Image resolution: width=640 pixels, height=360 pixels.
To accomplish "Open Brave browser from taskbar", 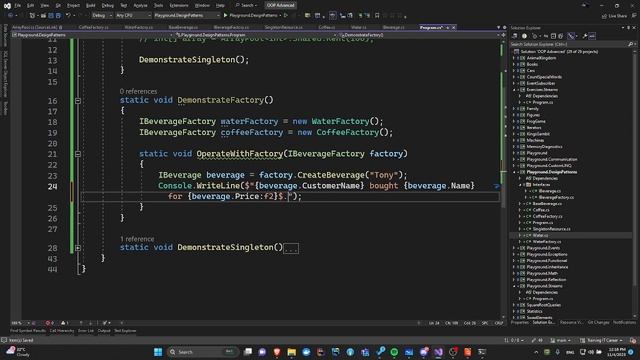I will [x=277, y=352].
